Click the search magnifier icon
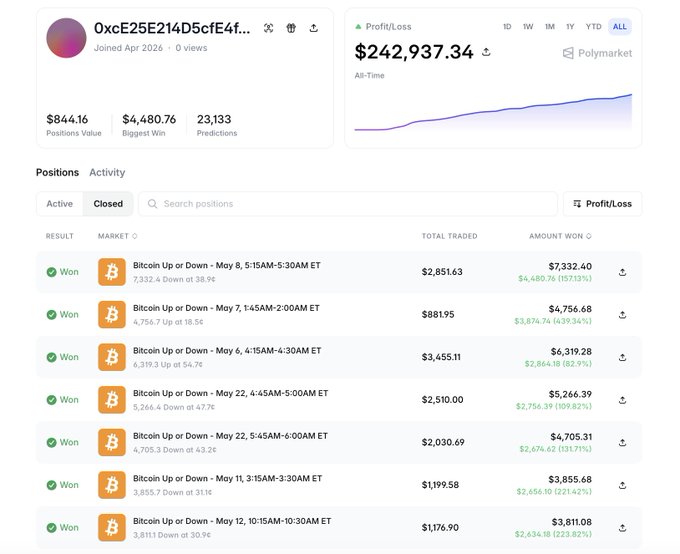 coord(152,203)
